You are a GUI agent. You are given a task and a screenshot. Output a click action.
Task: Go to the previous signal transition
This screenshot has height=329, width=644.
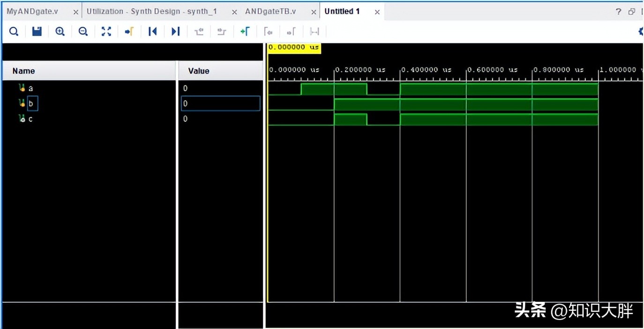coord(198,31)
